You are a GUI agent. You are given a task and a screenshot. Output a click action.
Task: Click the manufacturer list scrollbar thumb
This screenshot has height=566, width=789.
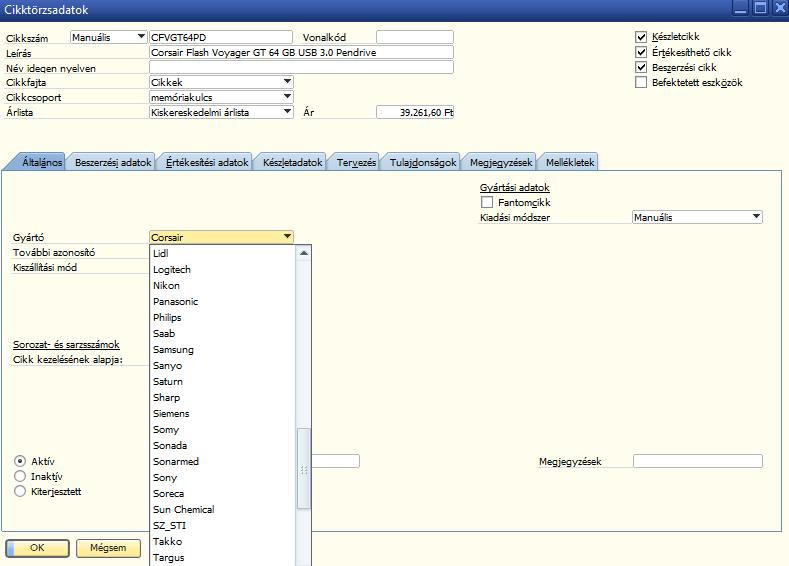point(303,468)
